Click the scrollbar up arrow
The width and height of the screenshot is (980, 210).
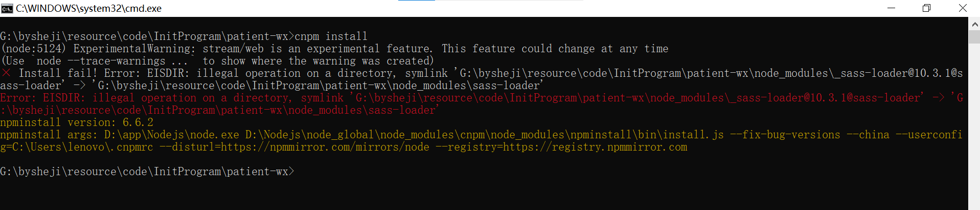tap(974, 24)
